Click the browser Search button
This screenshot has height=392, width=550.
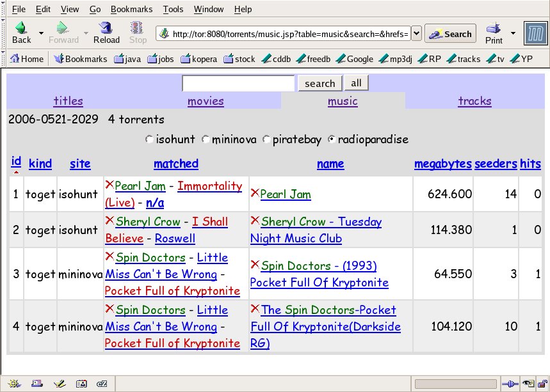tap(450, 34)
